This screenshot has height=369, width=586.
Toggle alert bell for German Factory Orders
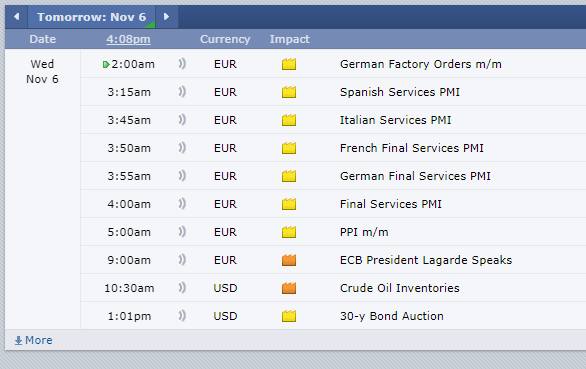pyautogui.click(x=182, y=64)
